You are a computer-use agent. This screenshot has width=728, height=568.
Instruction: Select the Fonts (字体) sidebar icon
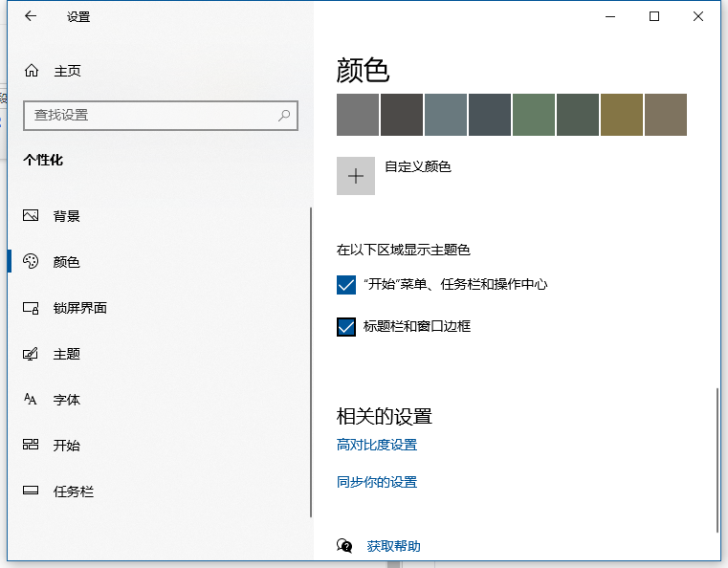31,400
